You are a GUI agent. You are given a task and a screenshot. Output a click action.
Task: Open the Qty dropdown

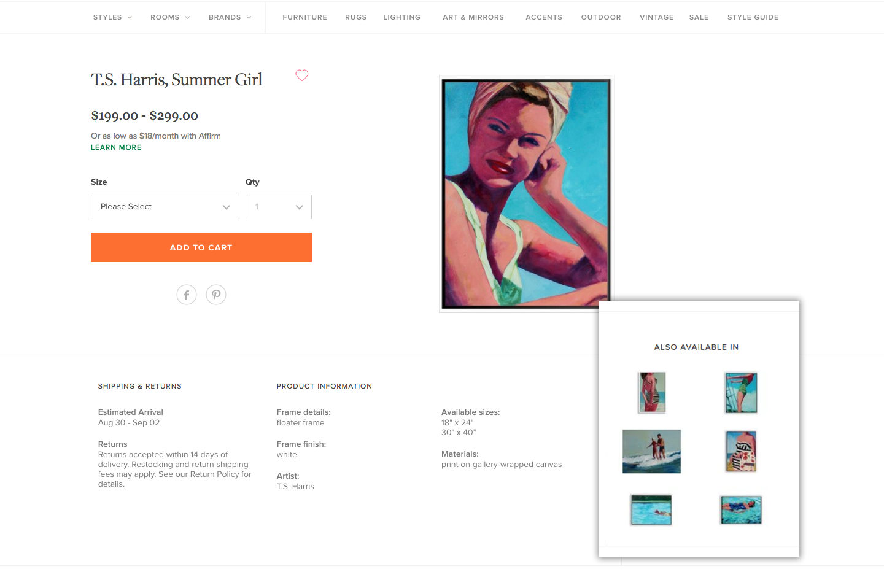pyautogui.click(x=279, y=207)
